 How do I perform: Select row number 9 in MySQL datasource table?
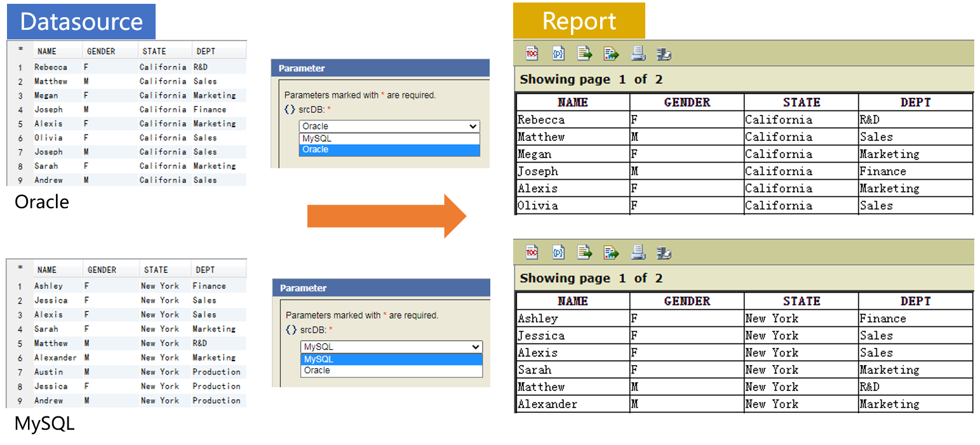point(20,401)
